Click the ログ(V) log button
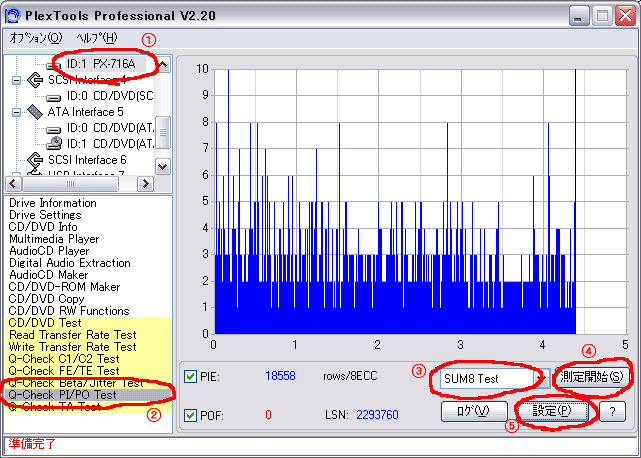641x458 pixels. click(474, 411)
